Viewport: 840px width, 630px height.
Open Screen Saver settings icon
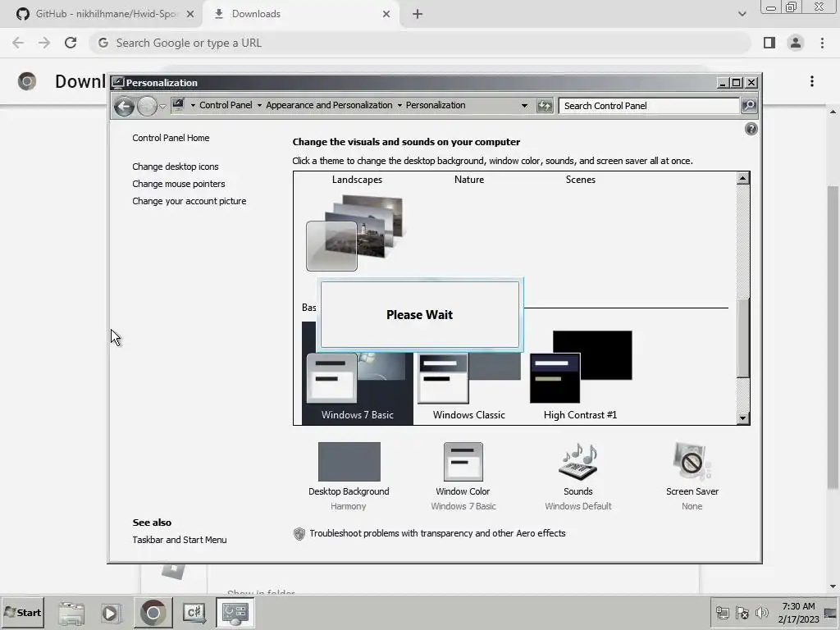(692, 461)
